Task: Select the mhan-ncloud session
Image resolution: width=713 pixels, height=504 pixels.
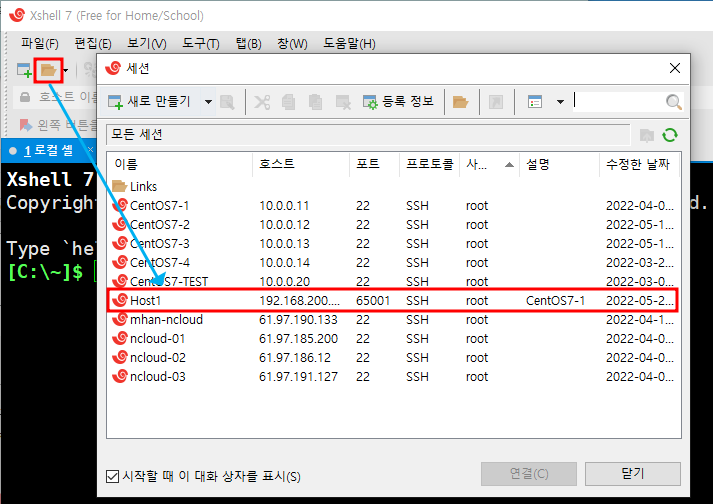Action: pyautogui.click(x=394, y=320)
